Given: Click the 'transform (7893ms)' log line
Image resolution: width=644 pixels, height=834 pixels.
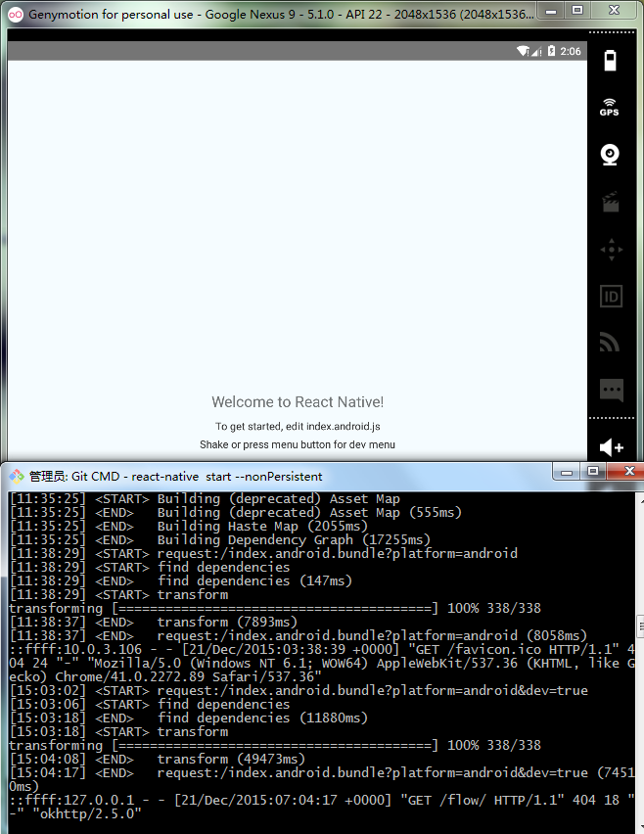Looking at the screenshot, I should [153, 622].
